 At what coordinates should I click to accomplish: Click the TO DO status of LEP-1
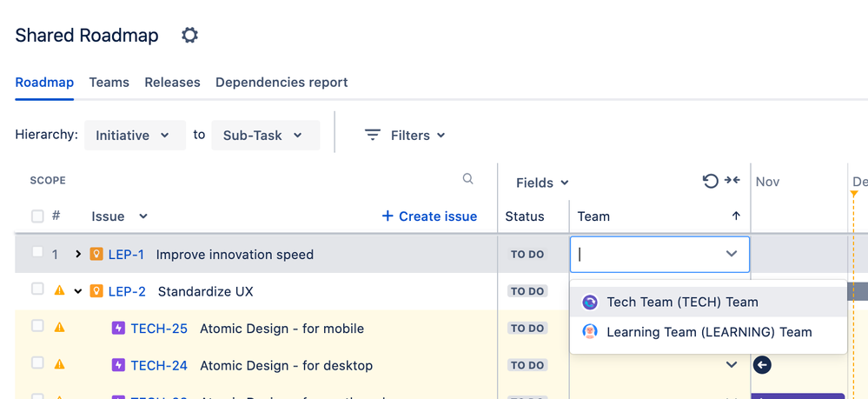(527, 255)
